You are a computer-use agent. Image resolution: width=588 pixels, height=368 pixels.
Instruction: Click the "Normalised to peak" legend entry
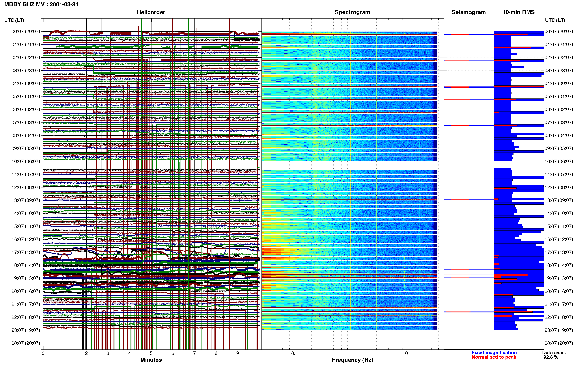[494, 357]
